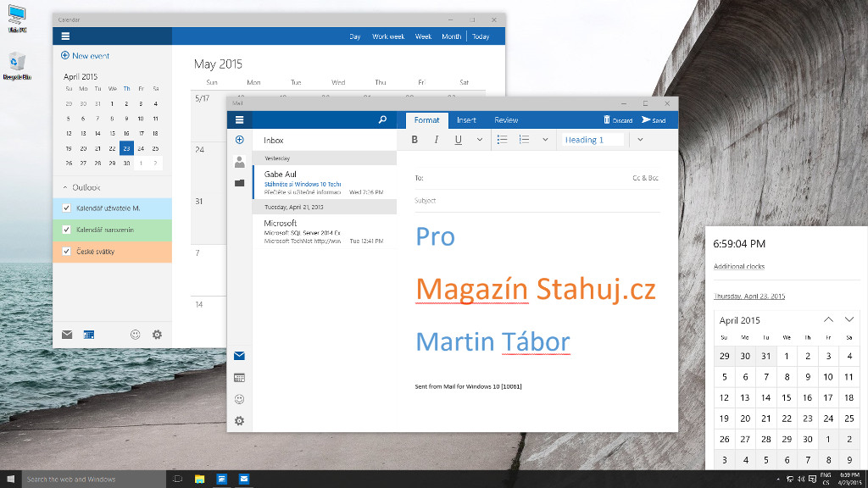Viewport: 868px width, 488px height.
Task: Open feedback smiley in Mail sidebar
Action: (x=239, y=400)
